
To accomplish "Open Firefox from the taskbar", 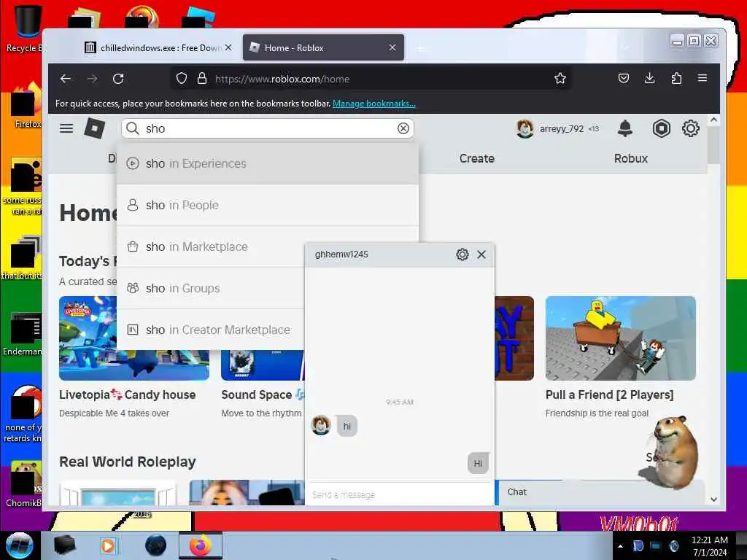I will coord(201,545).
